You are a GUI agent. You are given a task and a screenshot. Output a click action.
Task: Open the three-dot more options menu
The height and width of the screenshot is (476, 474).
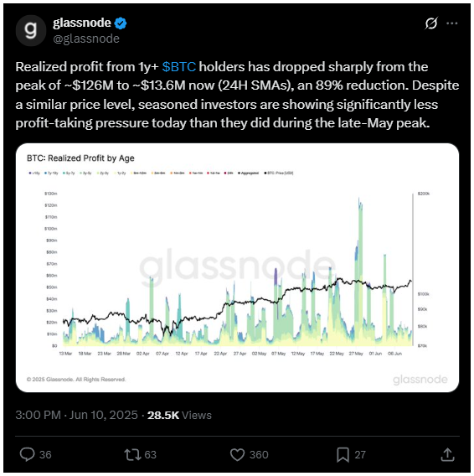452,23
